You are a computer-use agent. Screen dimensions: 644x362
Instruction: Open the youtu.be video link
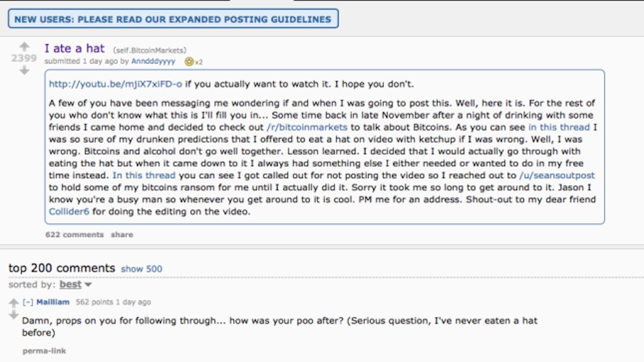[115, 84]
